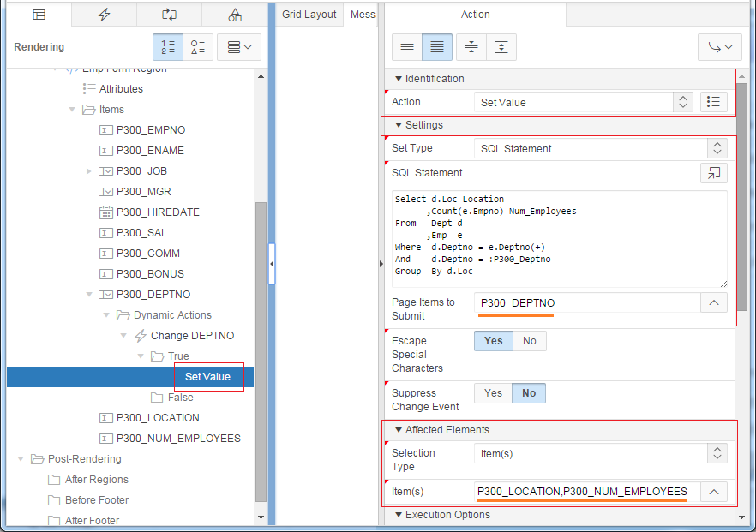Screen dimensions: 756x532
Task: Expand all property groups icon
Action: (x=501, y=47)
